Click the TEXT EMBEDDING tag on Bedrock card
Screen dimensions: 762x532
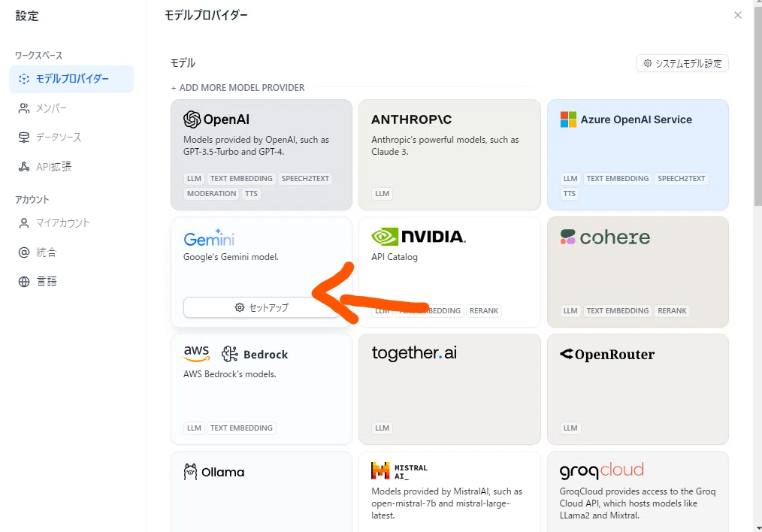tap(241, 428)
